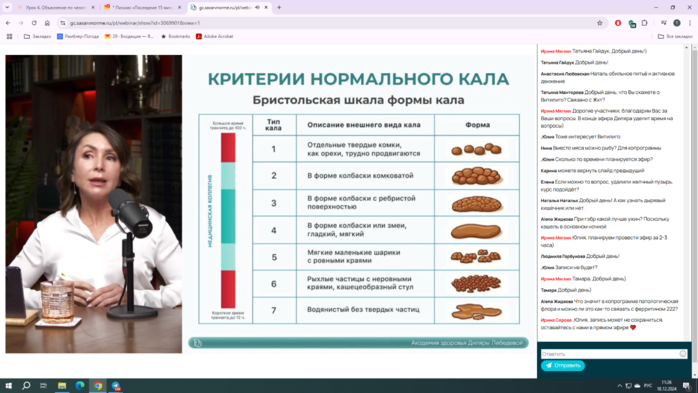This screenshot has width=698, height=393.
Task: Close the 'Письмо' mail tab
Action: (179, 8)
